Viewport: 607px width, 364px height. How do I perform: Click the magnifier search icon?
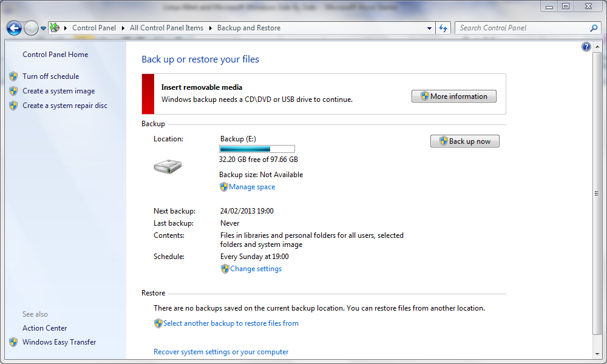coord(594,28)
